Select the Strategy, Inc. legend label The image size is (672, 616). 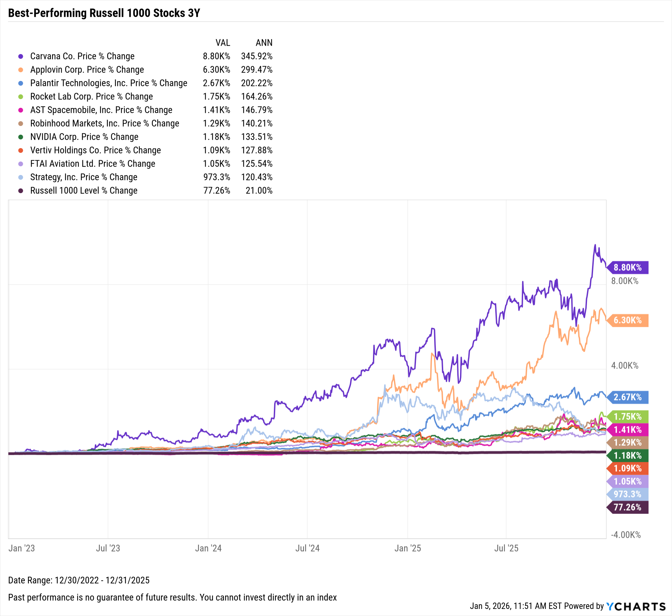coord(84,177)
